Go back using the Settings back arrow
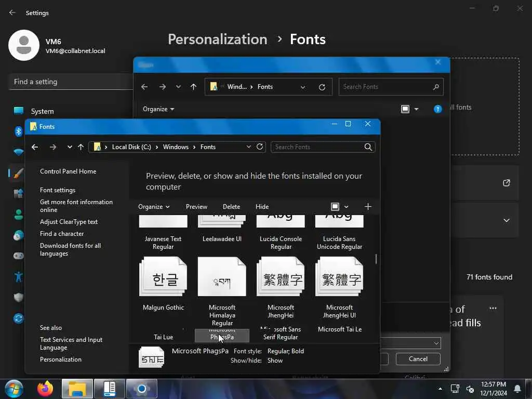Viewport: 532px width, 399px height. [x=12, y=12]
